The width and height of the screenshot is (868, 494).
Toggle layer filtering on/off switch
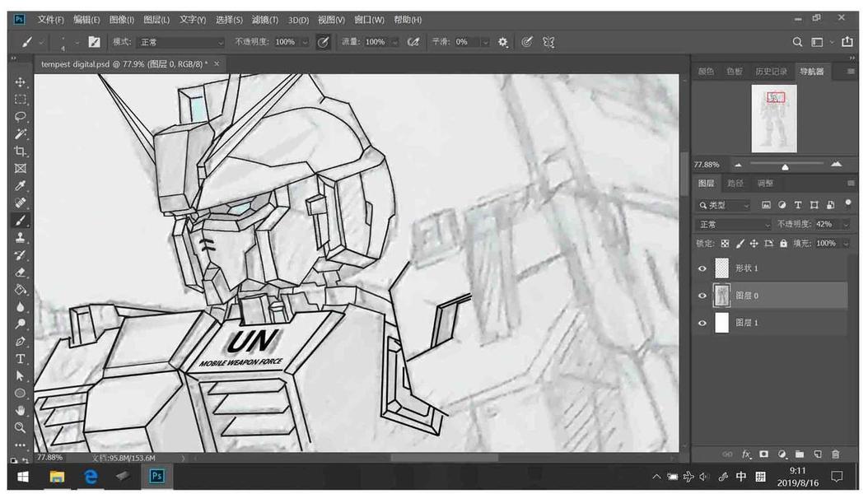click(x=847, y=203)
